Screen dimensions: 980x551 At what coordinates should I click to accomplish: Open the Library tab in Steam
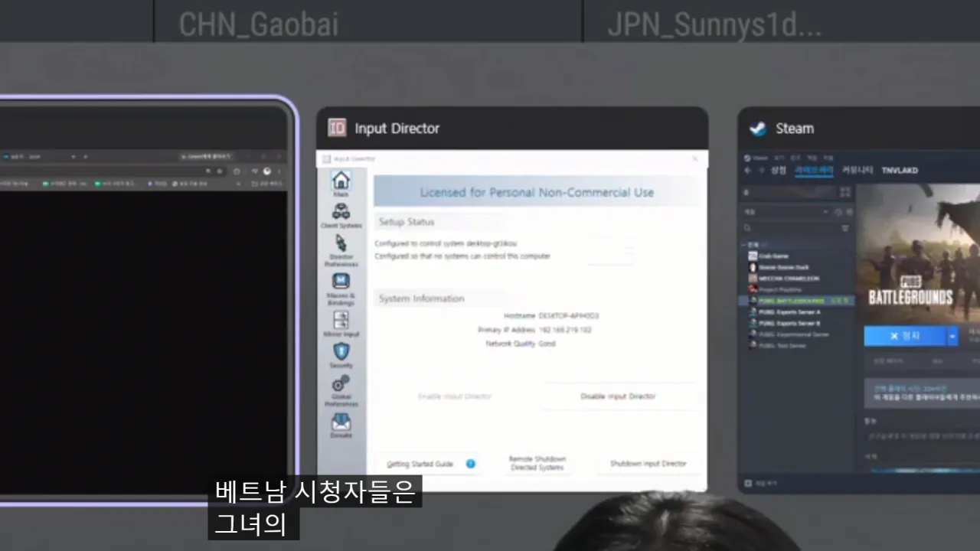pyautogui.click(x=814, y=170)
